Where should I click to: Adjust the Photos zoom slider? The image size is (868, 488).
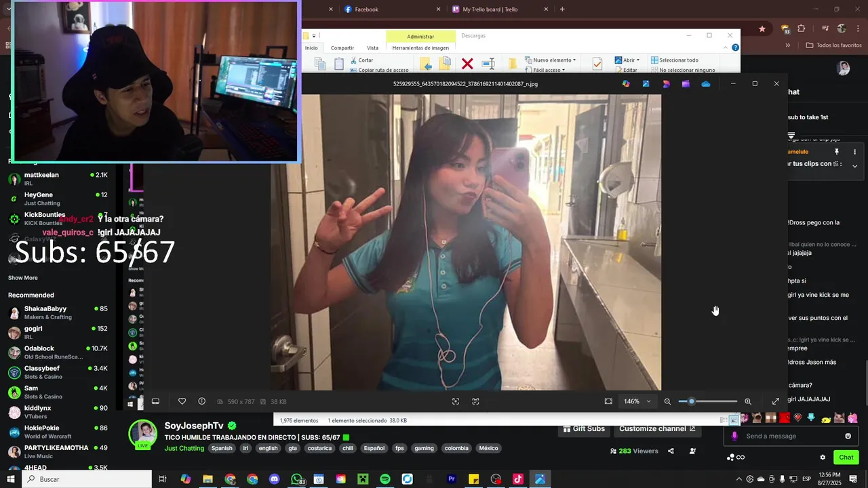[707, 401]
